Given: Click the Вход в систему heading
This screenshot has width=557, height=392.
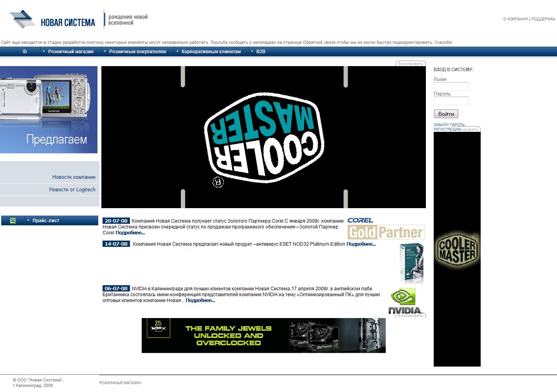Looking at the screenshot, I should pos(454,70).
